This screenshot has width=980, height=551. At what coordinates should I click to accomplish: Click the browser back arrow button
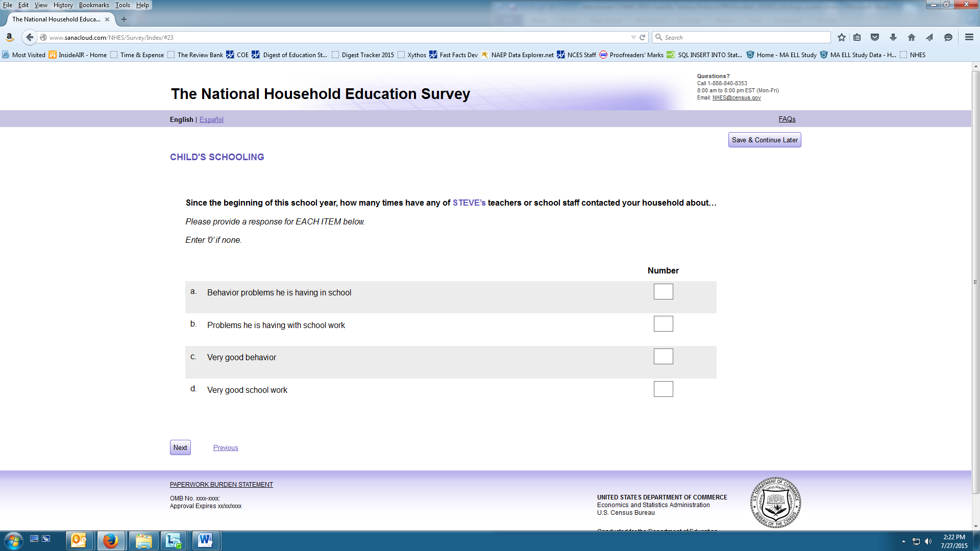(x=30, y=37)
